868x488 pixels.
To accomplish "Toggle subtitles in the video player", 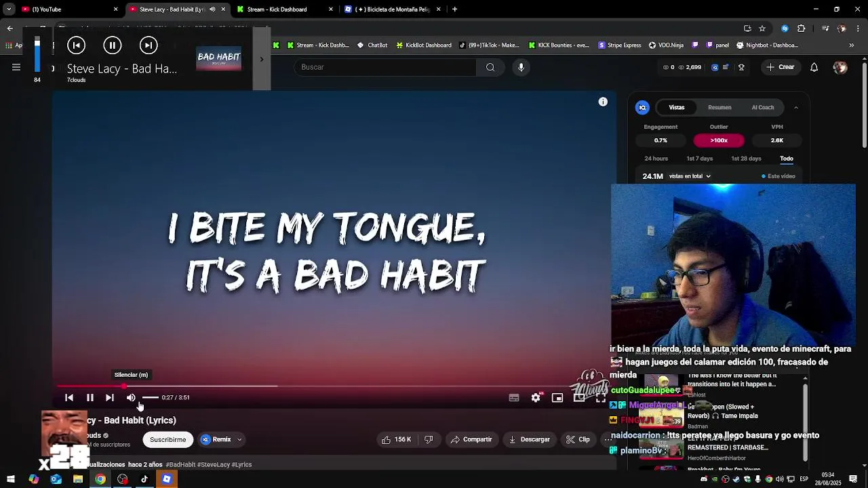I will pos(514,398).
